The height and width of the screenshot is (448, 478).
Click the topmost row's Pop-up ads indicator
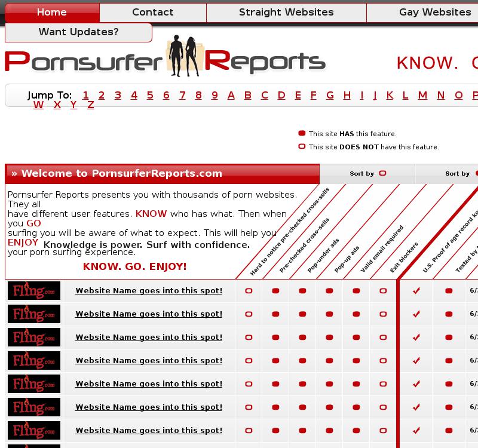(x=329, y=291)
